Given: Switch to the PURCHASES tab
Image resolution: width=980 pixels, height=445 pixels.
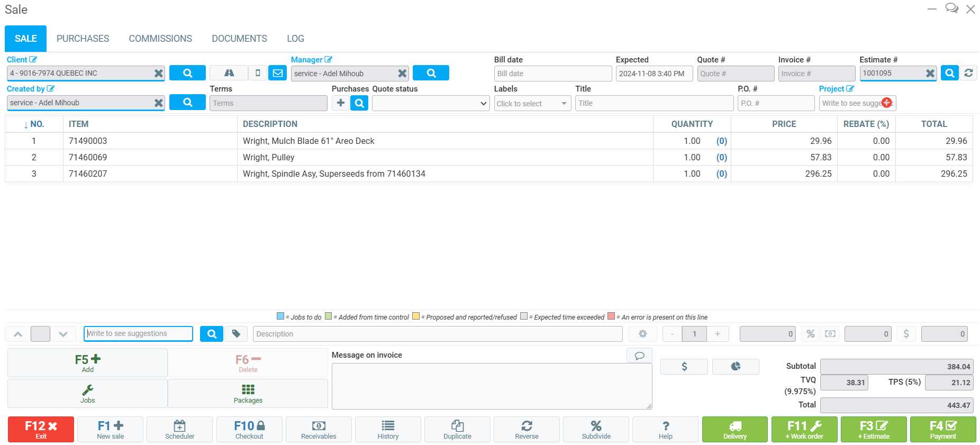Looking at the screenshot, I should (83, 39).
